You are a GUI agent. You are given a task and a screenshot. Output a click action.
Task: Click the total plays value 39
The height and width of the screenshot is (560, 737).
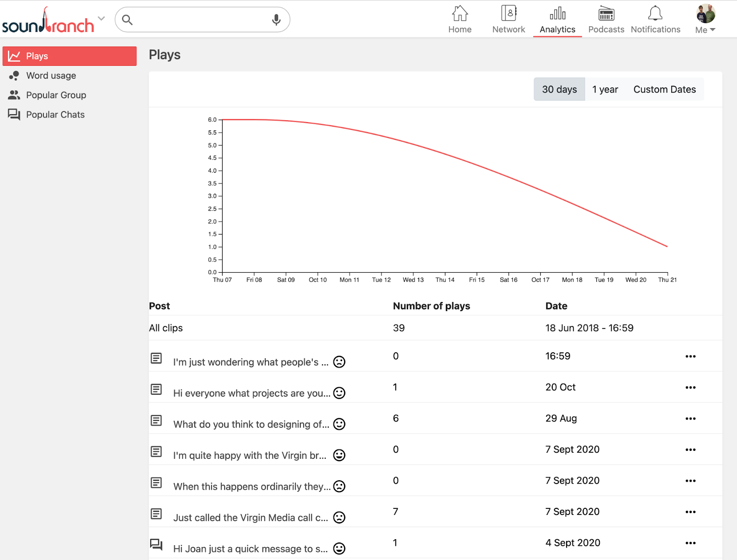click(399, 328)
